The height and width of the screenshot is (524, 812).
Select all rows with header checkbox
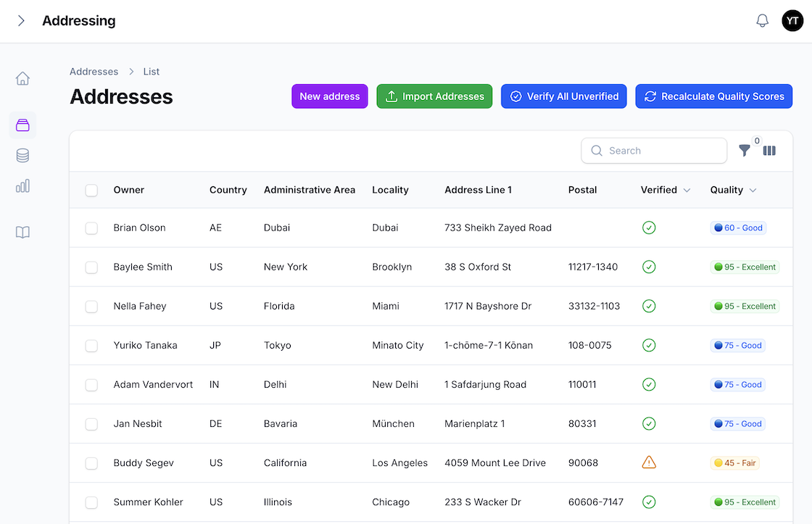tap(91, 190)
